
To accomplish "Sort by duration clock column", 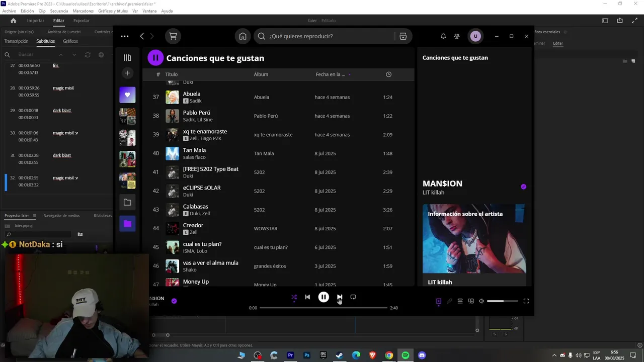I will (x=388, y=74).
